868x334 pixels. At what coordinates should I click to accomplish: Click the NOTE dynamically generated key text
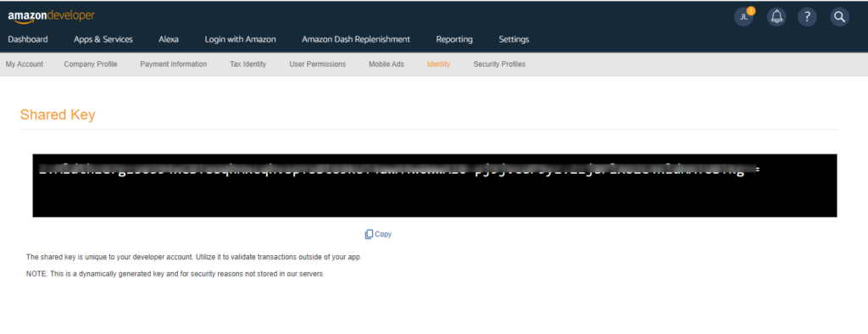point(175,274)
